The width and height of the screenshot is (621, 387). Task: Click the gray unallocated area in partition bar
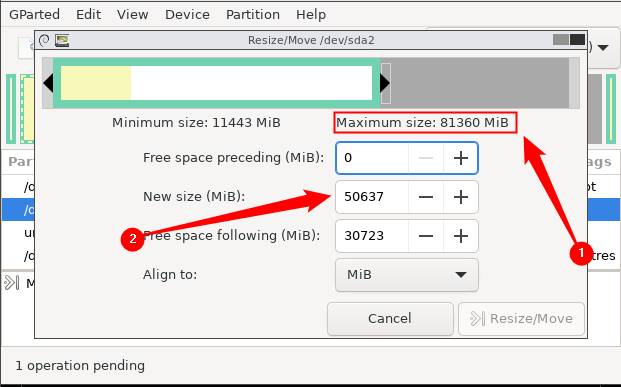coord(480,83)
